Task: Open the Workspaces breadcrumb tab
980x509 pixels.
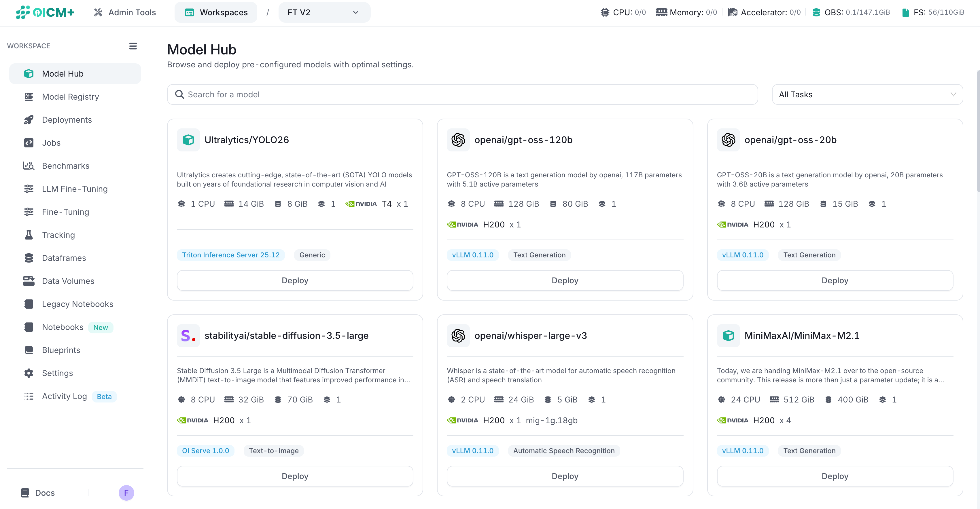Action: [216, 13]
